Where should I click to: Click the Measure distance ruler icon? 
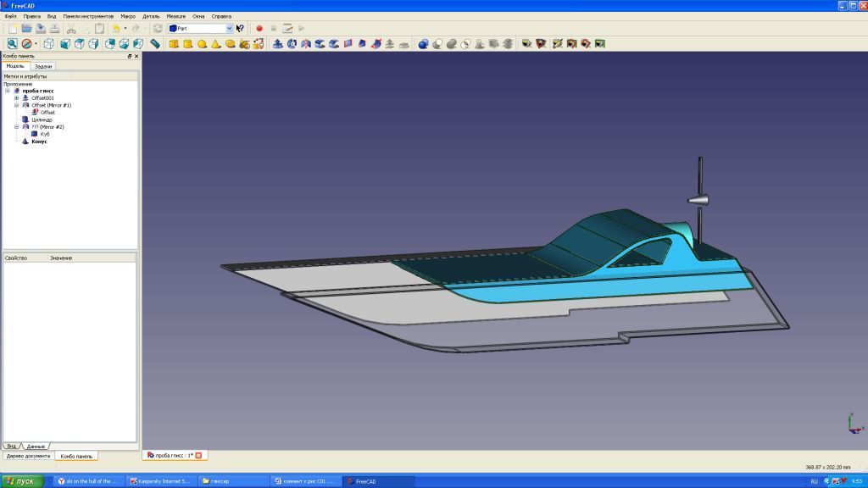tap(155, 43)
